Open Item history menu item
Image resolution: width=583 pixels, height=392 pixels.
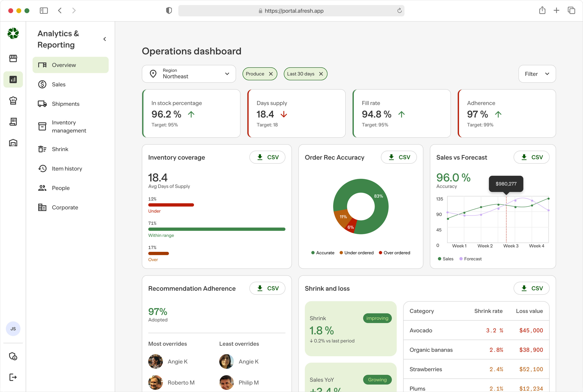(67, 169)
